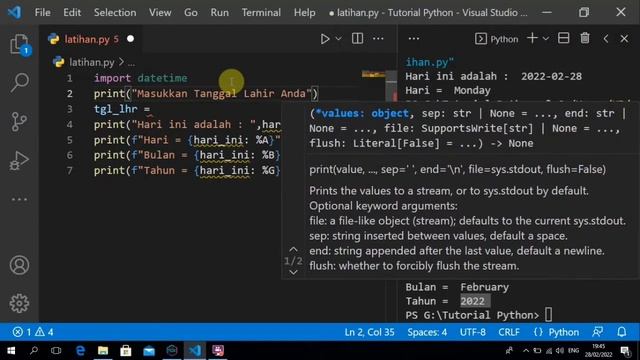The height and width of the screenshot is (360, 640).
Task: Show previous signature in parameter hint
Action: (x=293, y=249)
